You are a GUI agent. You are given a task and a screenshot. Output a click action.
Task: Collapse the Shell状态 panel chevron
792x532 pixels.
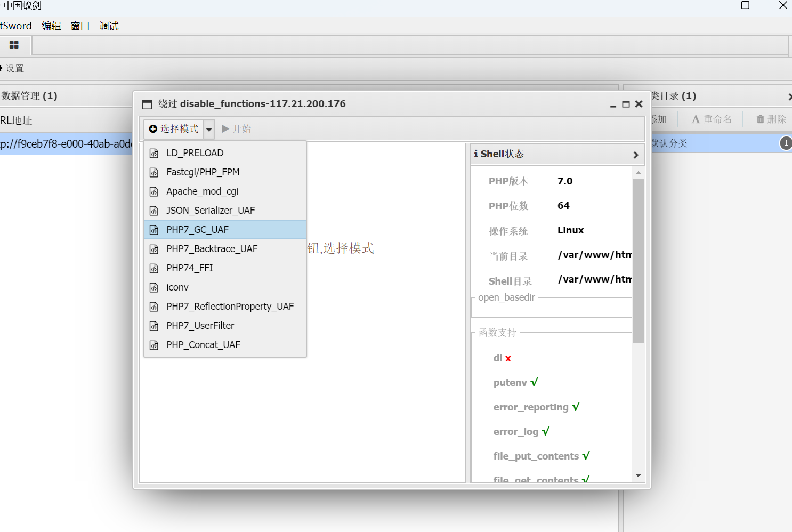pyautogui.click(x=635, y=155)
